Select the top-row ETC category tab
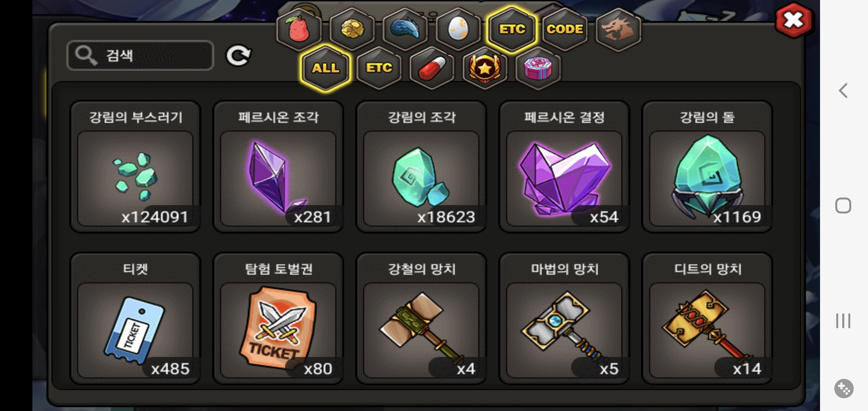This screenshot has width=868, height=411. click(x=512, y=29)
